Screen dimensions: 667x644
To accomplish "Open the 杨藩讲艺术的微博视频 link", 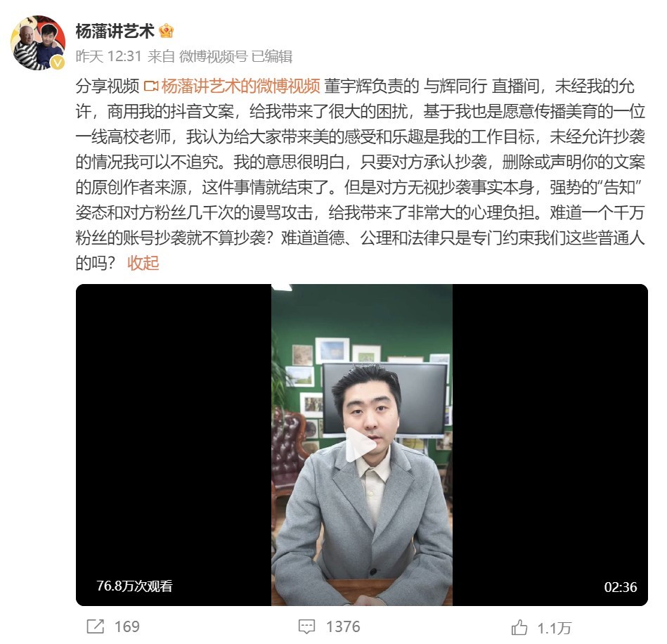I will (241, 86).
